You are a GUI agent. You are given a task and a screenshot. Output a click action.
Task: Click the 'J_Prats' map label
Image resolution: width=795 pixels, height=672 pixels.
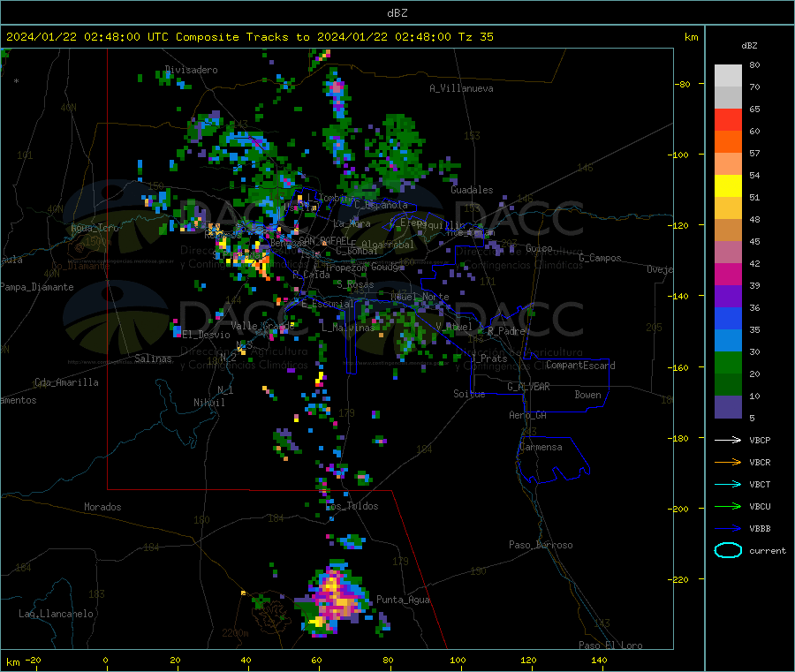488,359
